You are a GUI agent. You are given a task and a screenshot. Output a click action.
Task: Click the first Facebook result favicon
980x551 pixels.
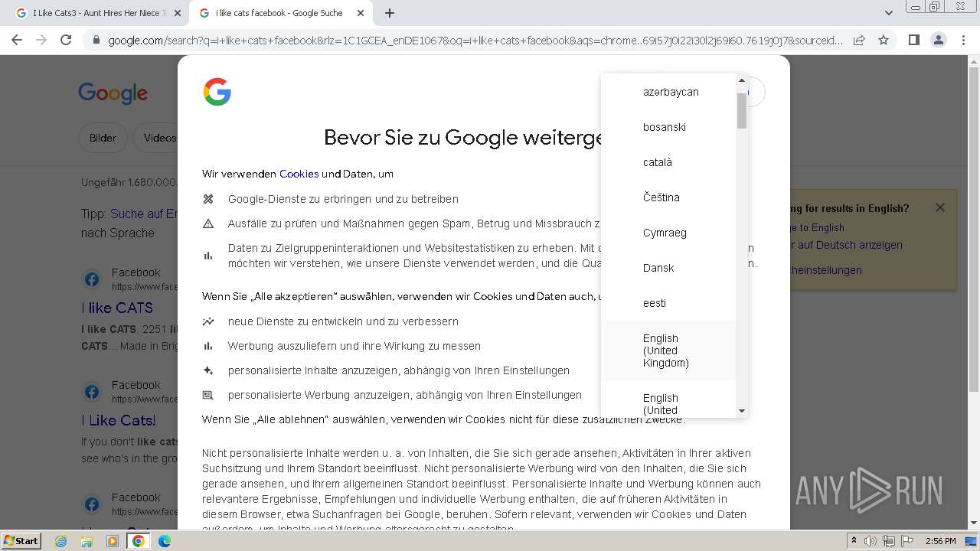pos(92,279)
